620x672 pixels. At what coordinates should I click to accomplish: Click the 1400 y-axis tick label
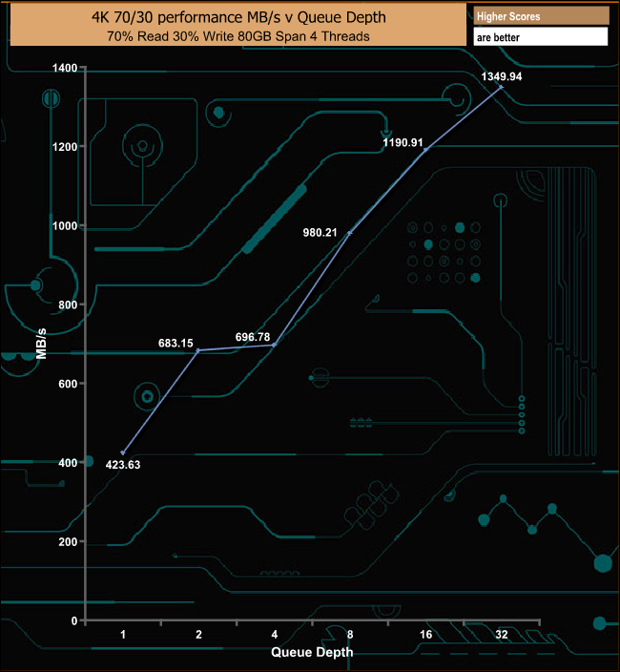tap(65, 68)
